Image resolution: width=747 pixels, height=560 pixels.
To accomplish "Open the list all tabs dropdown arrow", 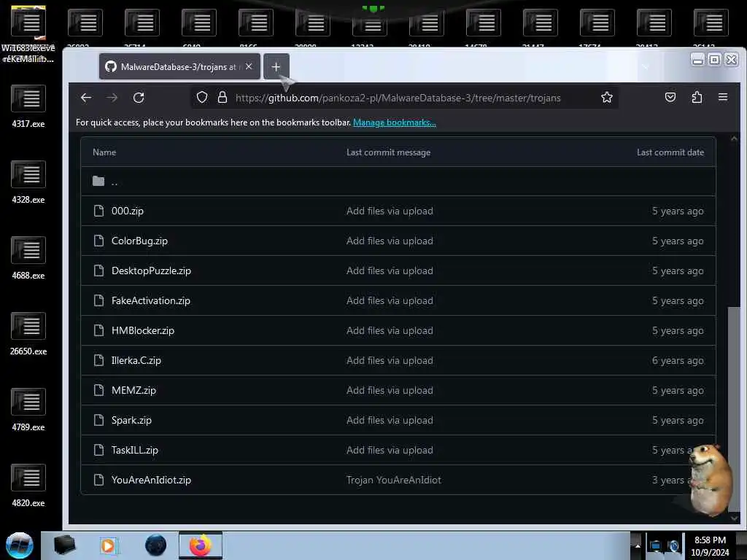I will tap(646, 66).
